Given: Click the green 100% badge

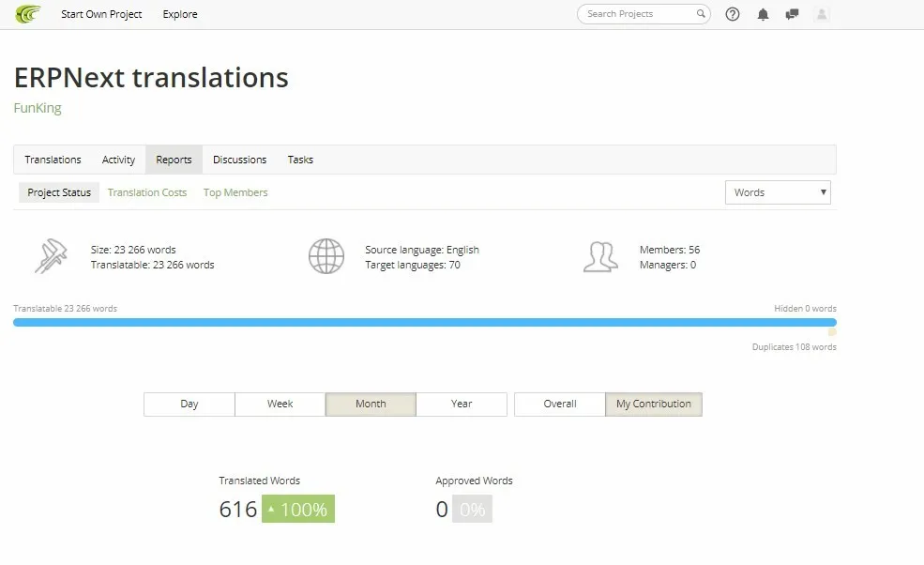Looking at the screenshot, I should click(x=298, y=509).
